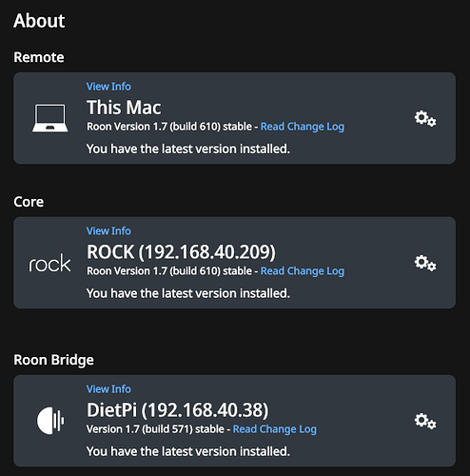Select the This Mac device title
The width and height of the screenshot is (470, 476).
point(124,108)
